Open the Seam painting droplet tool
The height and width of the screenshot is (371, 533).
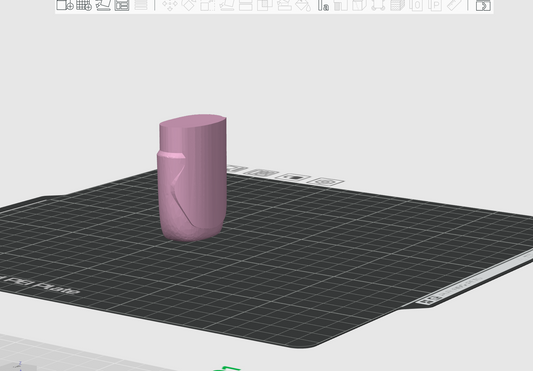[303, 5]
